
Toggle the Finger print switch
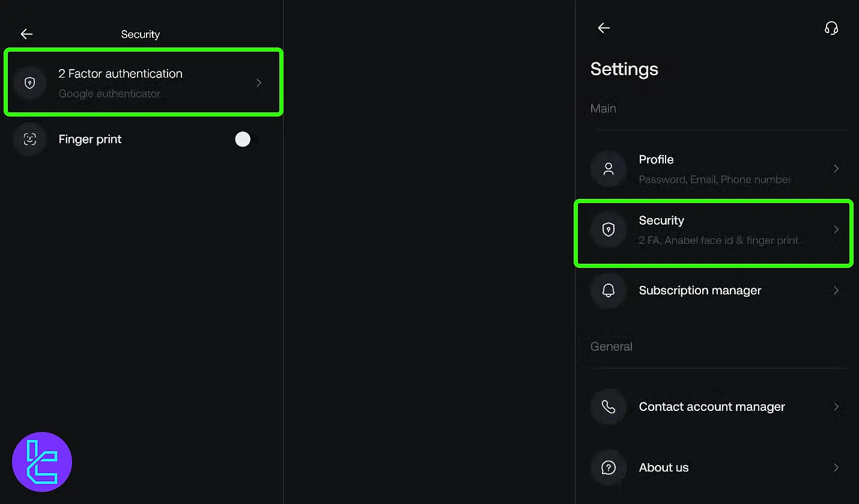[x=247, y=140]
